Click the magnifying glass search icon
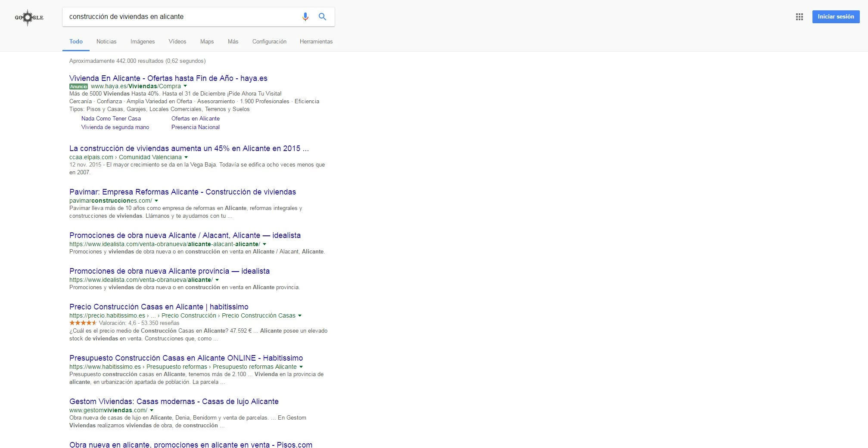Image resolution: width=868 pixels, height=448 pixels. (x=322, y=17)
